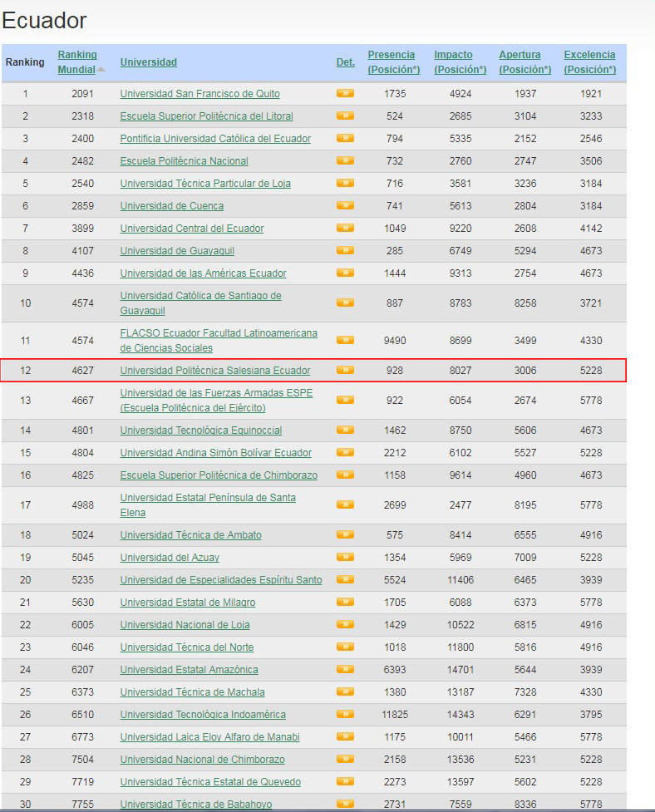Click details arrow for Universidad Técnica del Norte
This screenshot has height=812, width=655.
coord(345,647)
